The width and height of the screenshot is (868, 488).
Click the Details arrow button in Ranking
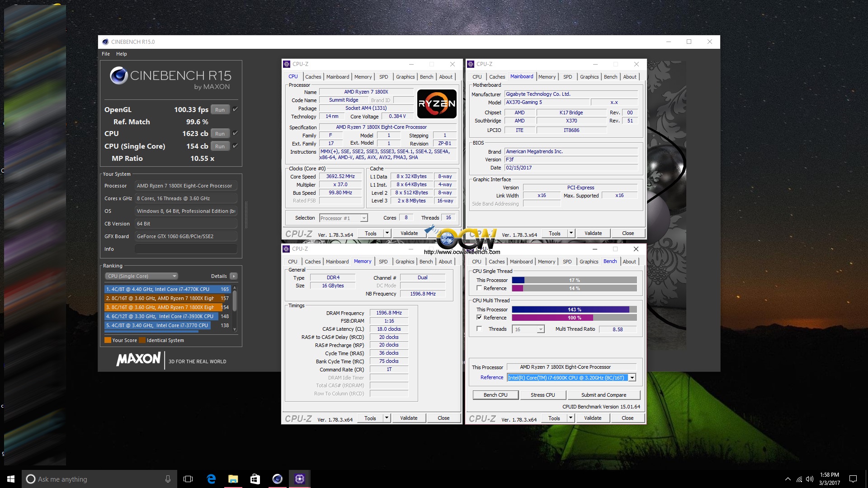pos(234,276)
